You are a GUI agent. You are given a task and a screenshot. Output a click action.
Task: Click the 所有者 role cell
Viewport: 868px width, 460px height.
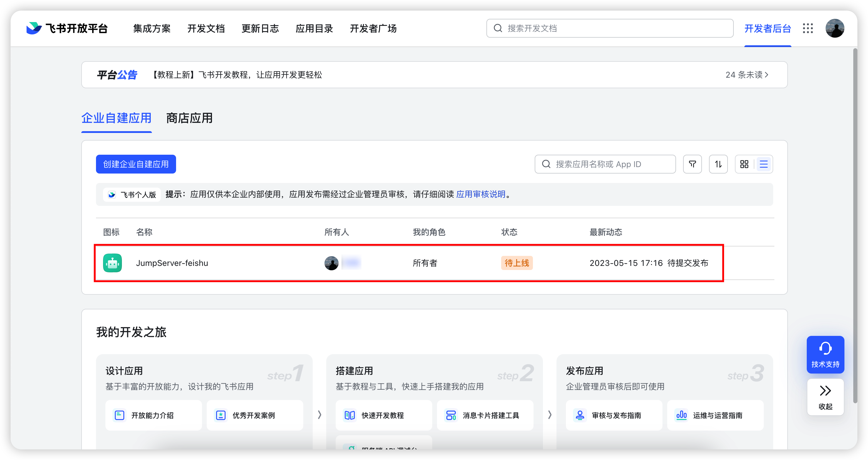[x=425, y=263]
